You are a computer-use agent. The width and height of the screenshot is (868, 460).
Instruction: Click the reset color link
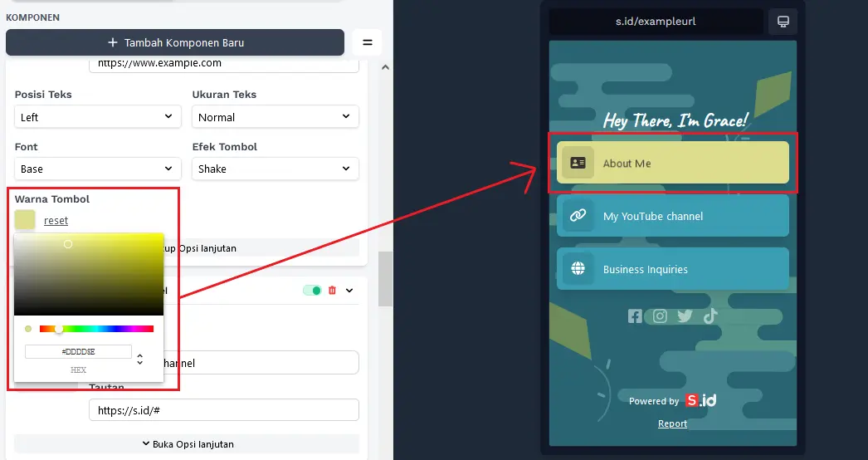pyautogui.click(x=56, y=221)
